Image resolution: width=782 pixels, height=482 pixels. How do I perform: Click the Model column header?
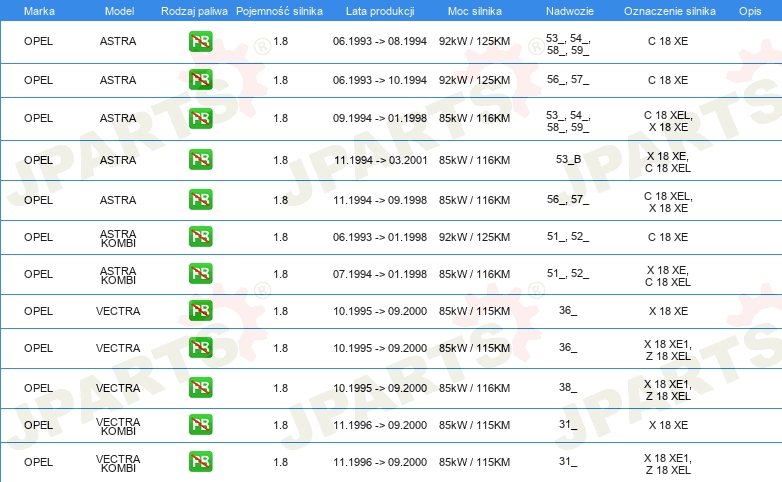coord(119,11)
